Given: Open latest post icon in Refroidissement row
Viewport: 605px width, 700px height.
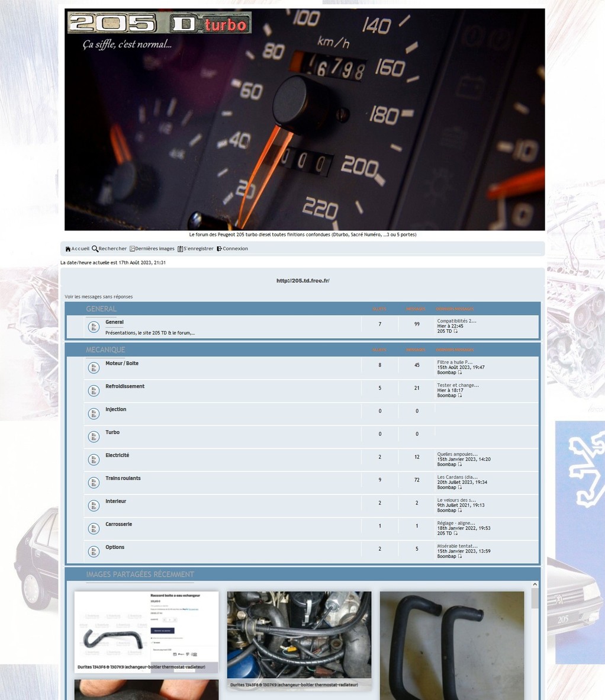Looking at the screenshot, I should point(459,395).
